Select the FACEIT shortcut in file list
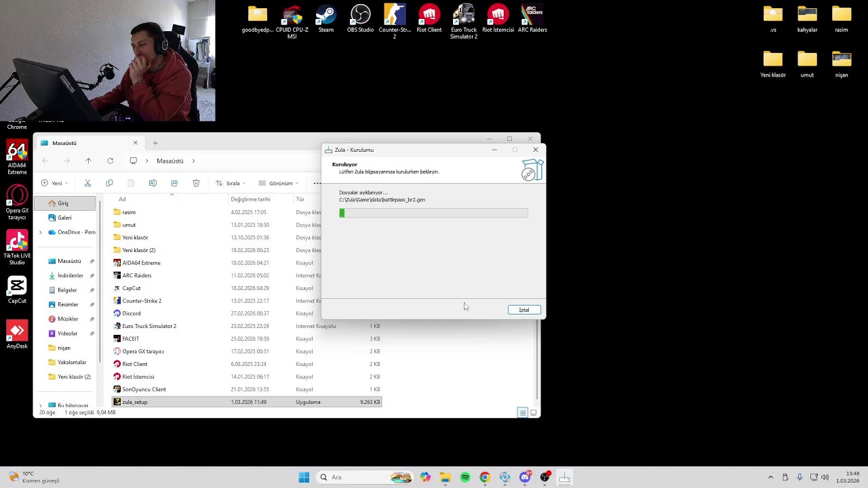Viewport: 868px width, 488px height. (x=247, y=339)
